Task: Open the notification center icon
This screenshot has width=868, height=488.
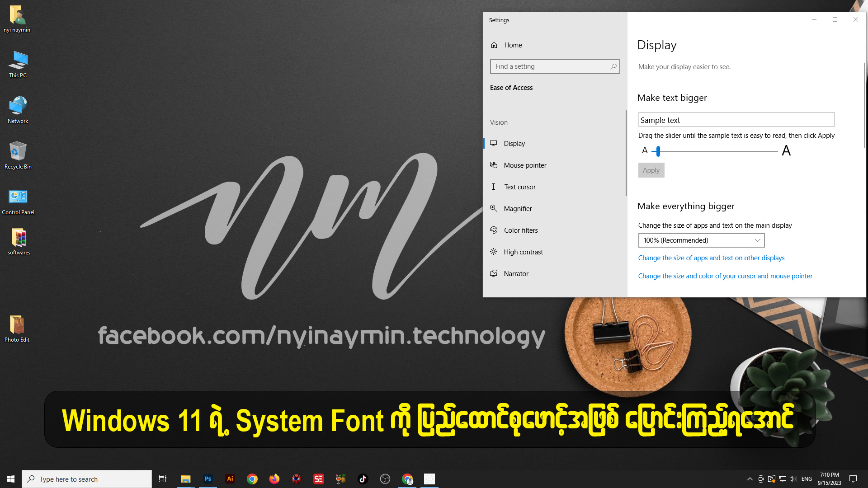Action: point(853,479)
